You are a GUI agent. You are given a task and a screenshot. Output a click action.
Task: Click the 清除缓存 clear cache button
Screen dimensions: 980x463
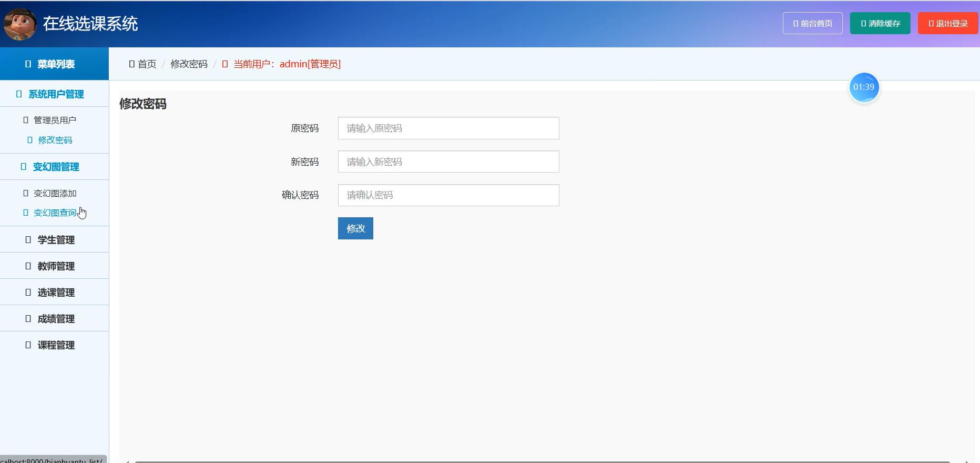[880, 23]
